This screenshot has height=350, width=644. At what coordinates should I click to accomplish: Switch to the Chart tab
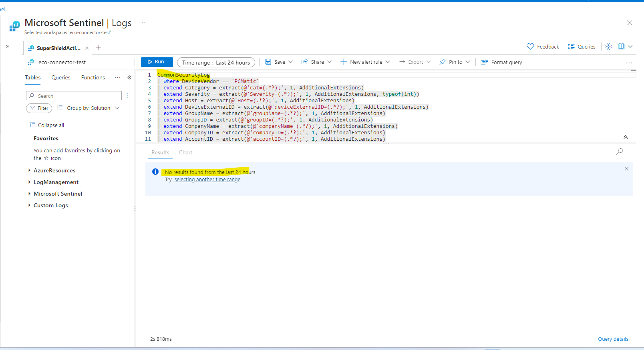[185, 152]
